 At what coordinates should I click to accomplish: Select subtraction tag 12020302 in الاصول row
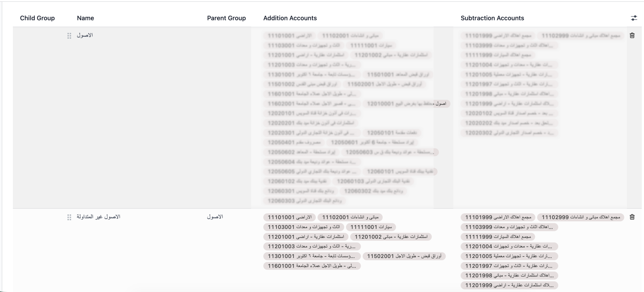click(x=509, y=133)
